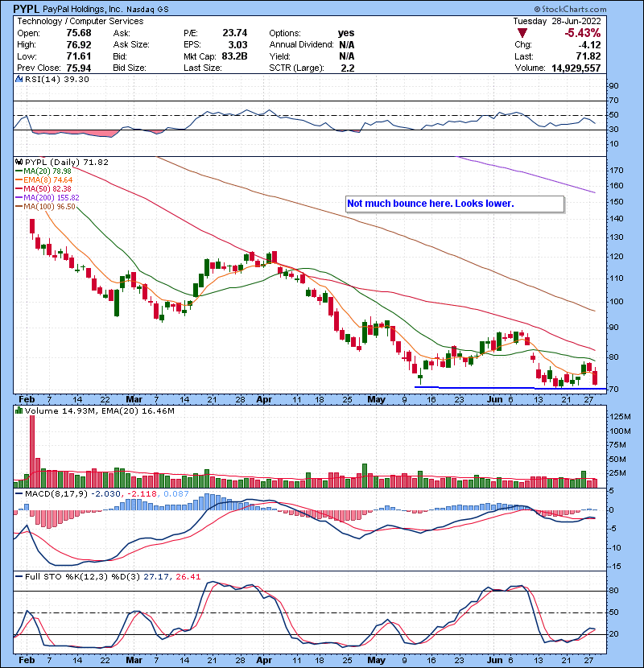Click the RSI(14) indicator icon
Image resolution: width=644 pixels, height=668 pixels.
[x=19, y=79]
